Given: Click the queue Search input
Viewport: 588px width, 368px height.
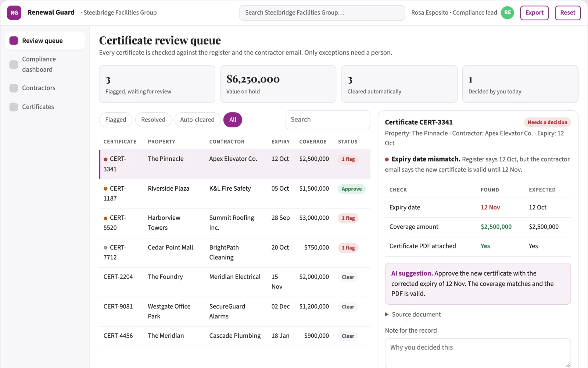Looking at the screenshot, I should point(328,120).
